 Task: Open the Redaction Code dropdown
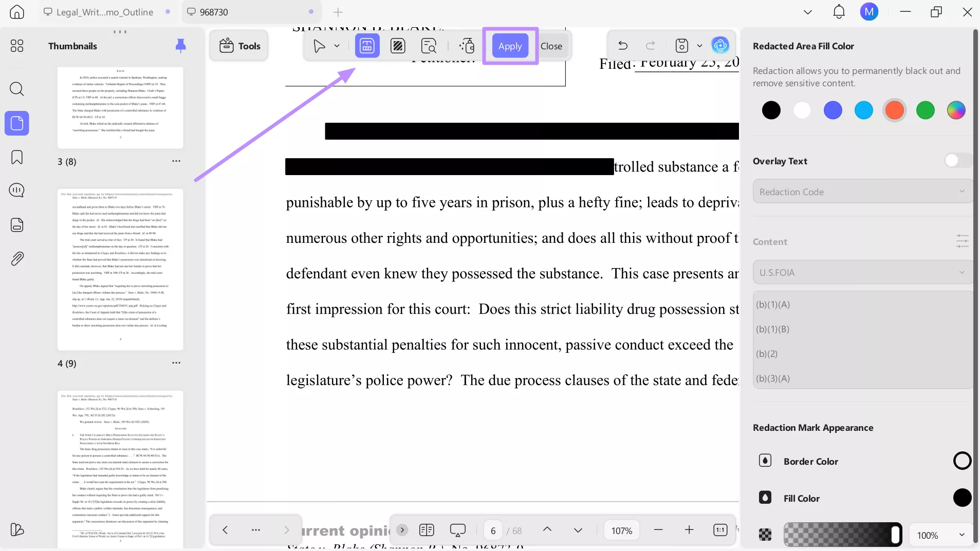tap(860, 191)
